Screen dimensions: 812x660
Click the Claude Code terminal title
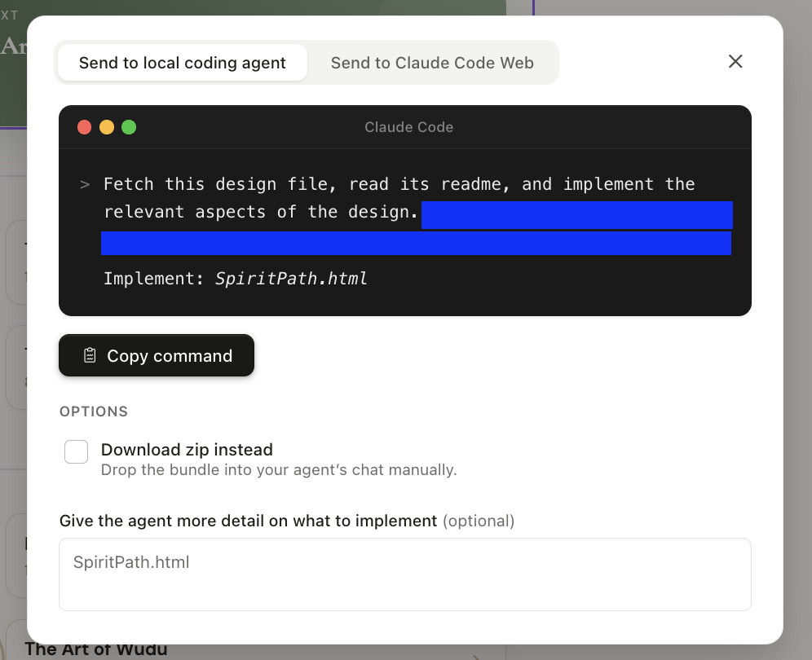[x=408, y=127]
